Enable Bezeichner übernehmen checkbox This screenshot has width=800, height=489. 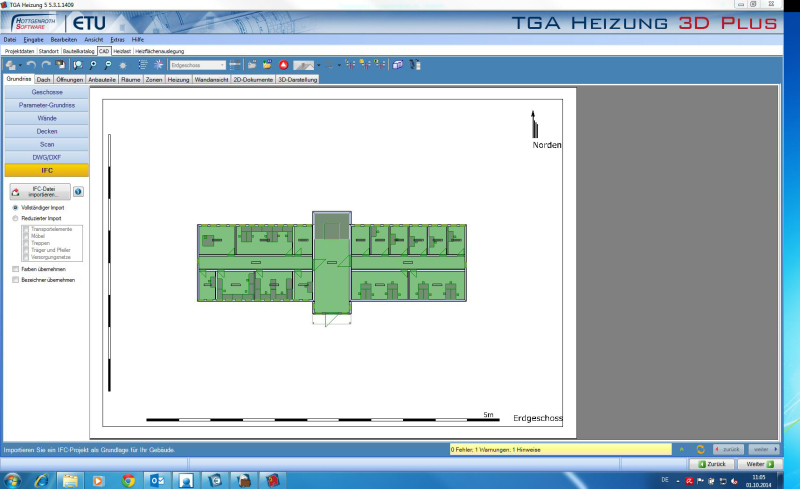point(15,280)
